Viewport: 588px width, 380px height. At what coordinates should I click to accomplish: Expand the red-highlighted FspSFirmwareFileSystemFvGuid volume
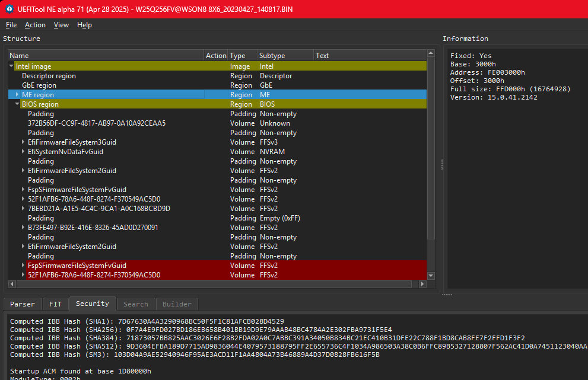pyautogui.click(x=23, y=266)
